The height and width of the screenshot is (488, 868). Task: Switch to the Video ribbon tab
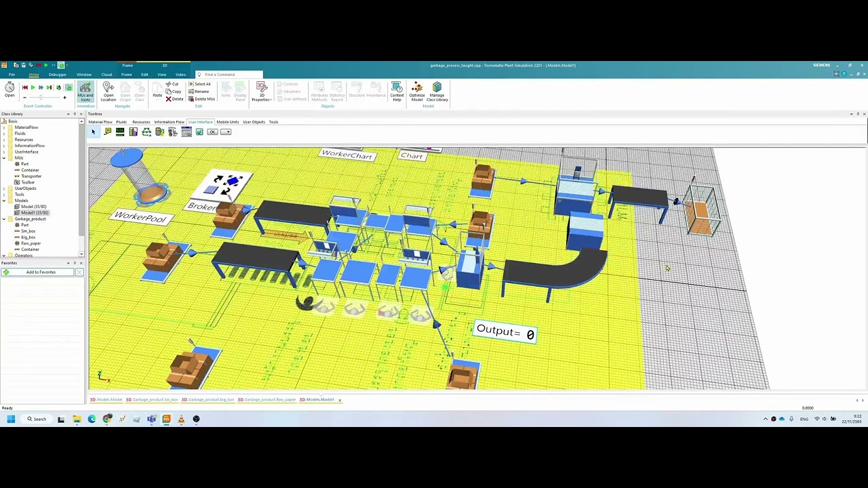click(180, 75)
